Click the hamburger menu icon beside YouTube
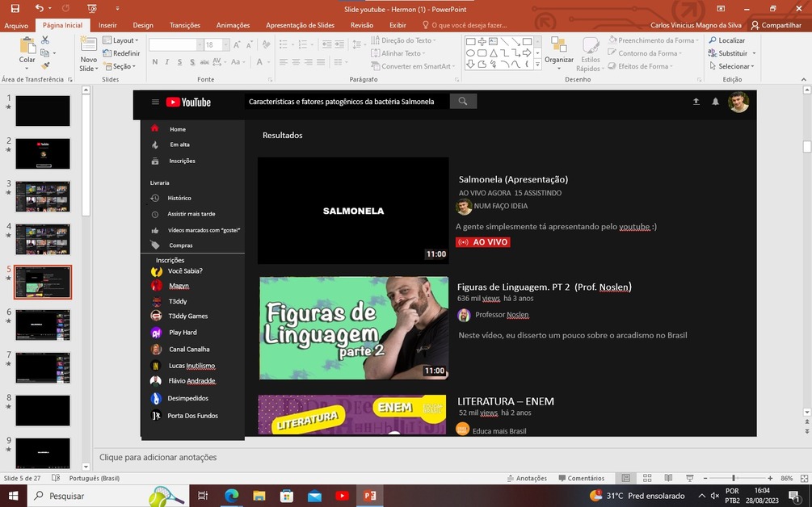812x507 pixels. tap(155, 102)
